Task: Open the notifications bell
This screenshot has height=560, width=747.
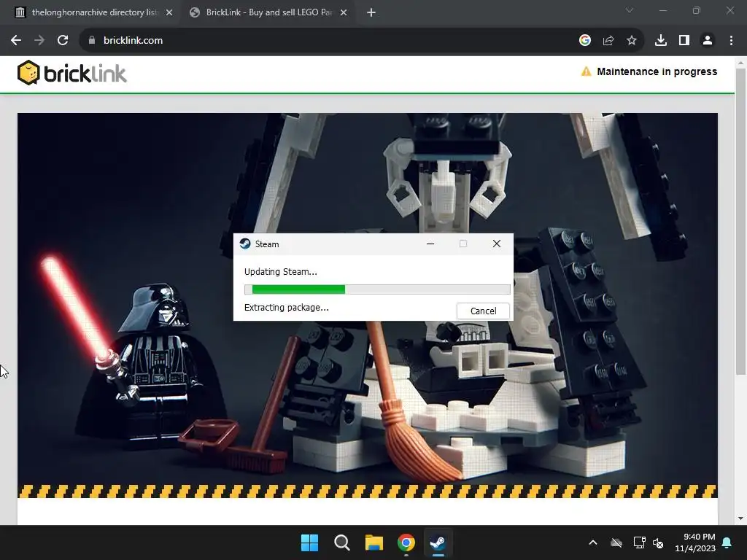Action: (727, 542)
